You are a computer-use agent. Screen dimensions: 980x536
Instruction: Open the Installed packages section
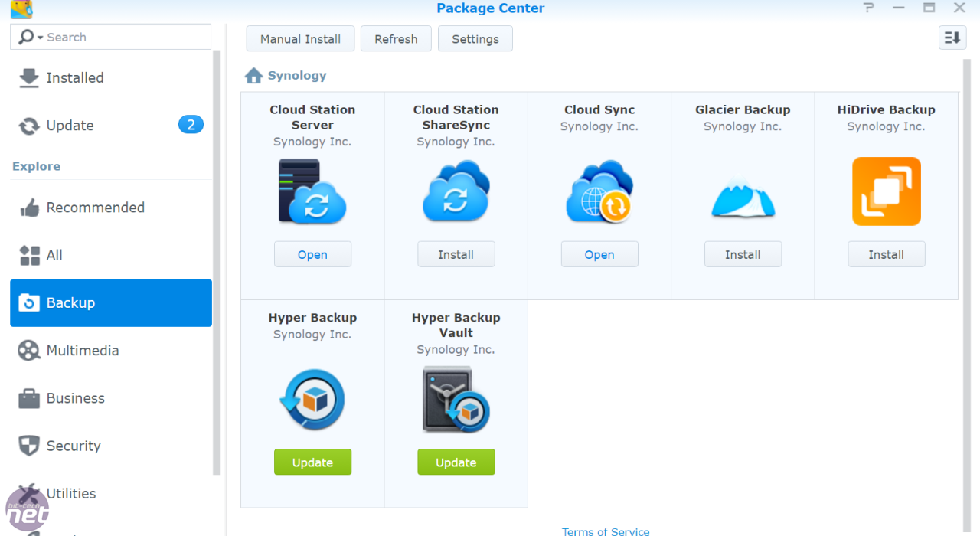pyautogui.click(x=111, y=78)
